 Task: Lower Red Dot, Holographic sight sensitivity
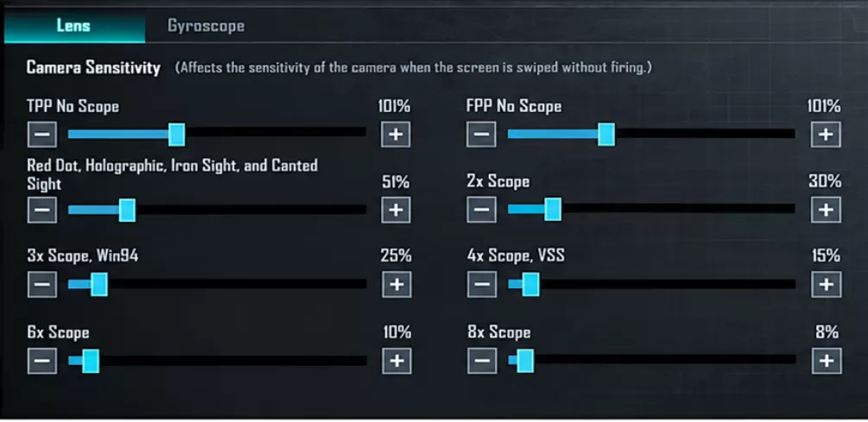click(42, 211)
